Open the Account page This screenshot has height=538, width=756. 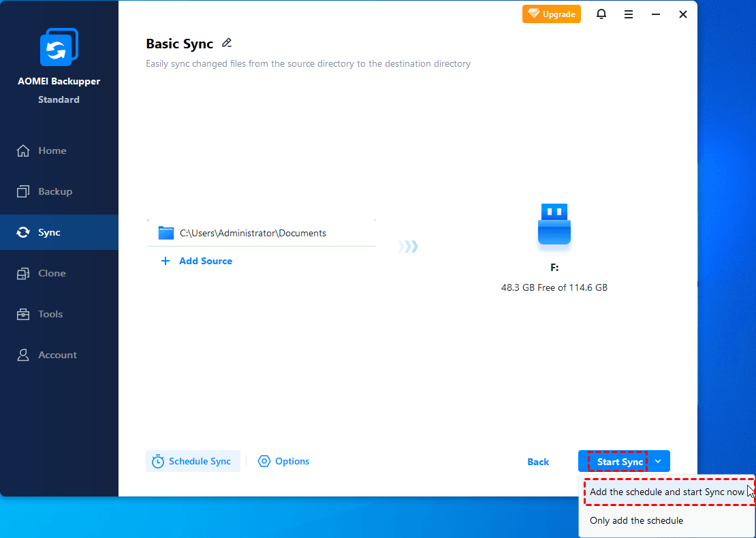(57, 355)
